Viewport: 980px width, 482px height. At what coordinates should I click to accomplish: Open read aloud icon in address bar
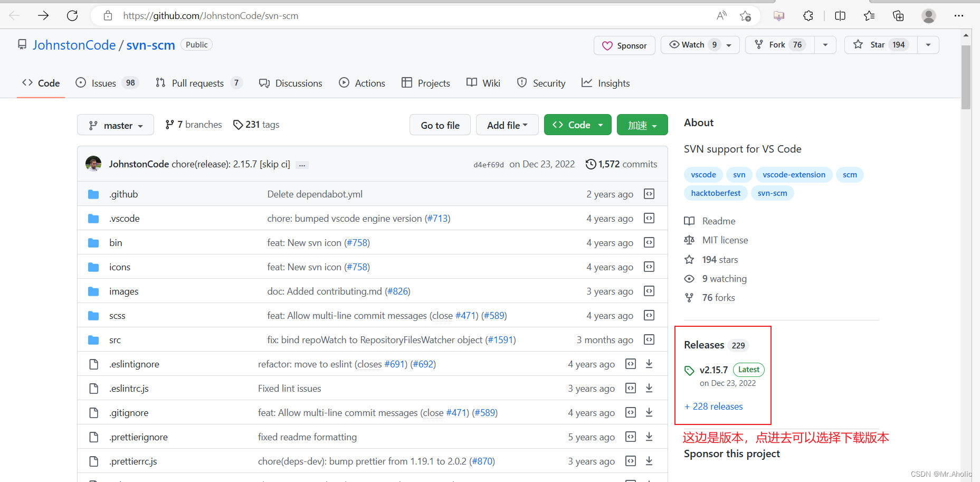[x=721, y=16]
